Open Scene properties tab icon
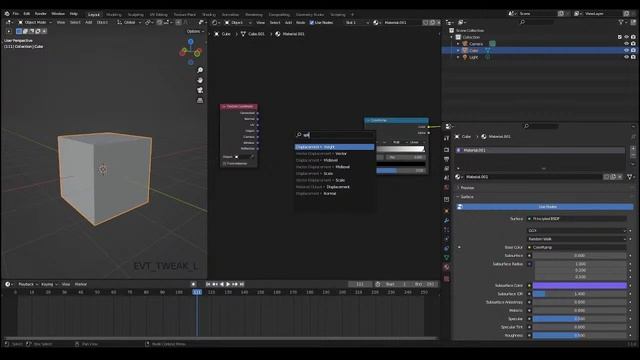Image resolution: width=640 pixels, height=360 pixels. [447, 178]
